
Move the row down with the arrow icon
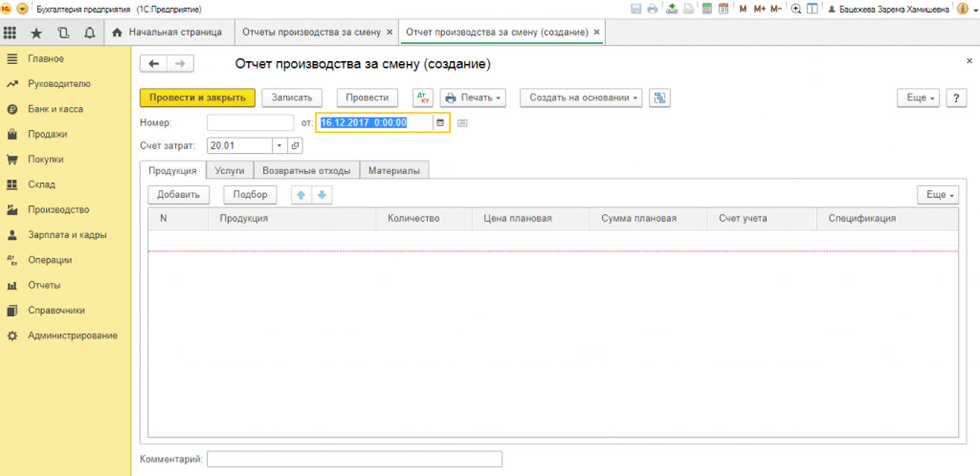tap(322, 195)
